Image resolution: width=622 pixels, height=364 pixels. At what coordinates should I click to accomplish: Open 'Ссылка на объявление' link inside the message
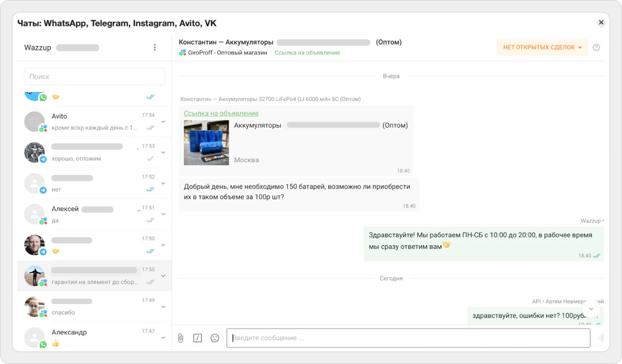pos(221,113)
